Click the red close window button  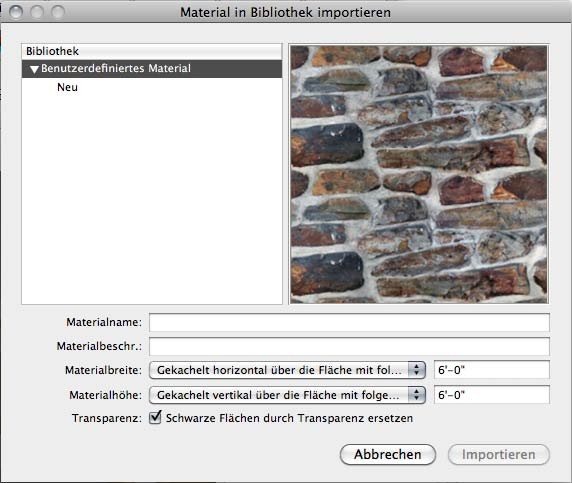[x=16, y=12]
